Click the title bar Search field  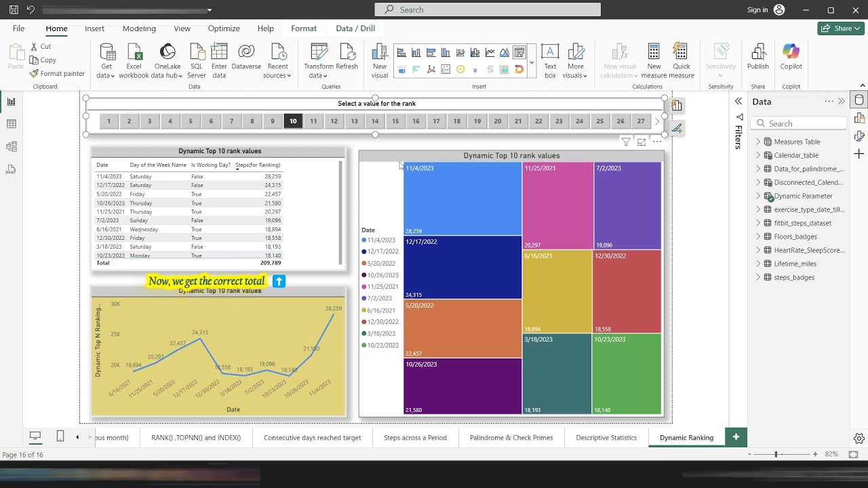[x=488, y=9]
